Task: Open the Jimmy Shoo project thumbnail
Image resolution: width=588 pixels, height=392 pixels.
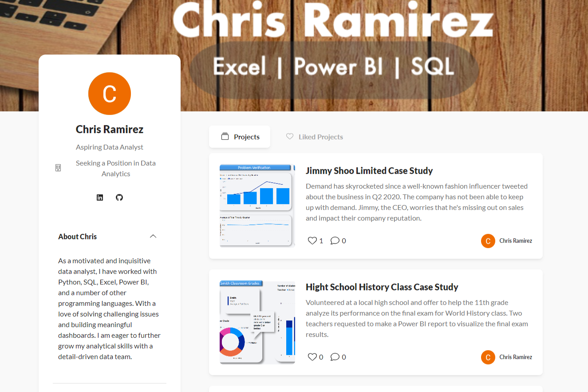Action: point(257,206)
